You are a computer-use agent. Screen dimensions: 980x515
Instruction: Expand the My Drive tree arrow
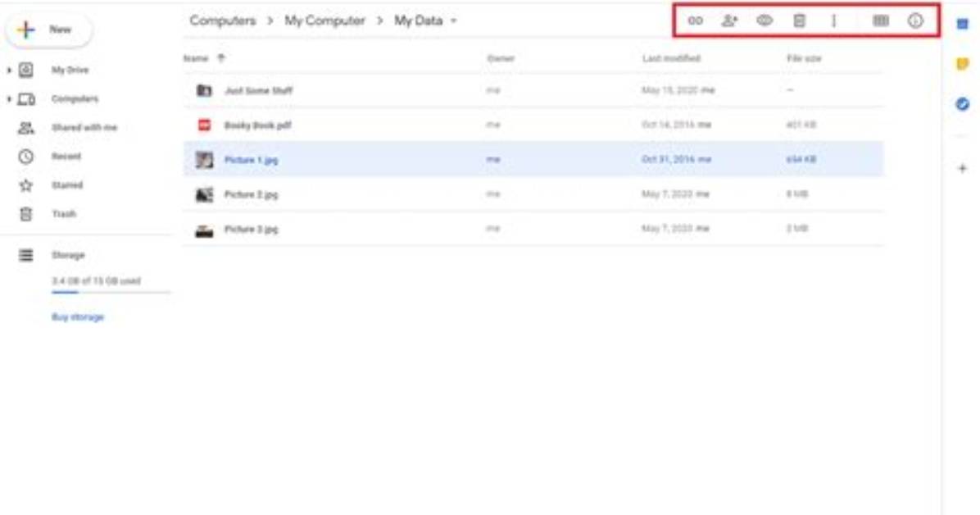coord(9,70)
